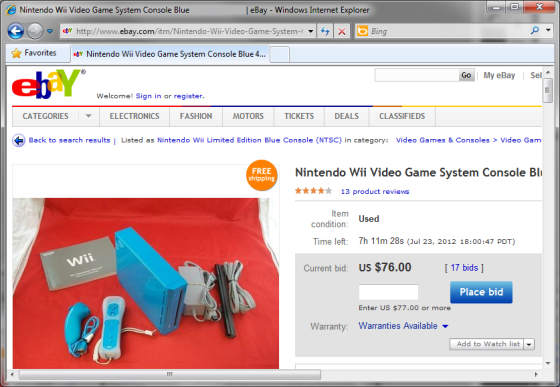This screenshot has height=387, width=560.
Task: Open the MOTORS menu item
Action: [248, 116]
